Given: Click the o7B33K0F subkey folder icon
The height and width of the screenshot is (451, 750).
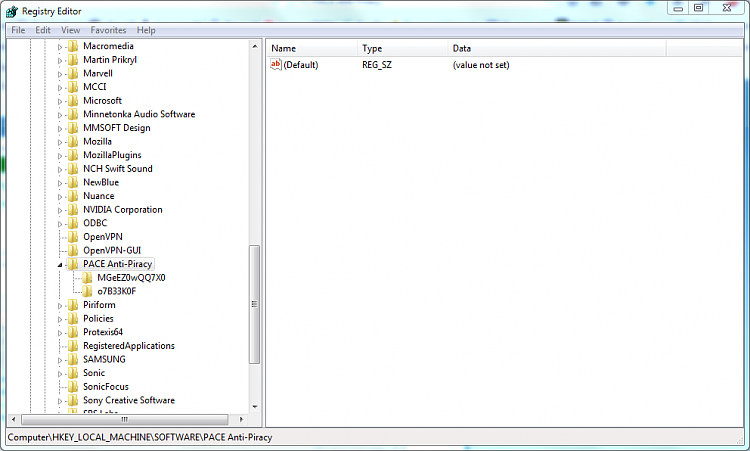Looking at the screenshot, I should [x=87, y=291].
